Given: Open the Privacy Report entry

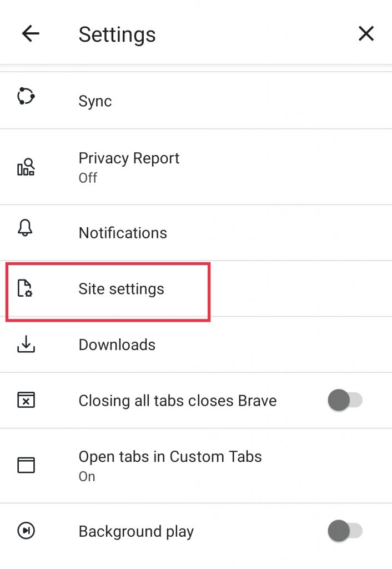Looking at the screenshot, I should [129, 166].
